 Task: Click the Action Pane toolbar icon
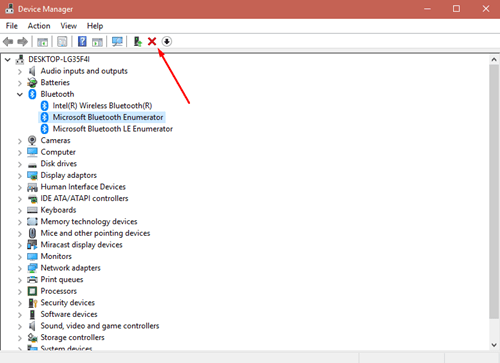[97, 42]
